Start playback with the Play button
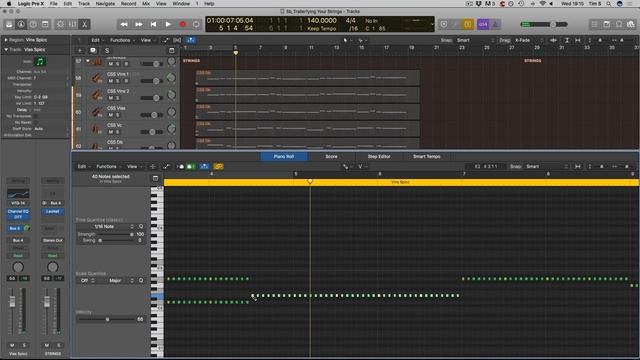640x360 pixels. pyautogui.click(x=168, y=24)
